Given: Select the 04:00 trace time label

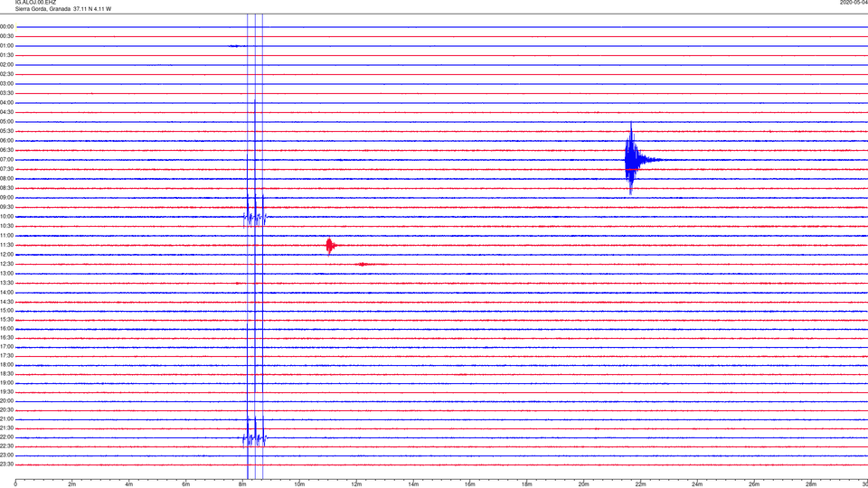Looking at the screenshot, I should coord(6,103).
